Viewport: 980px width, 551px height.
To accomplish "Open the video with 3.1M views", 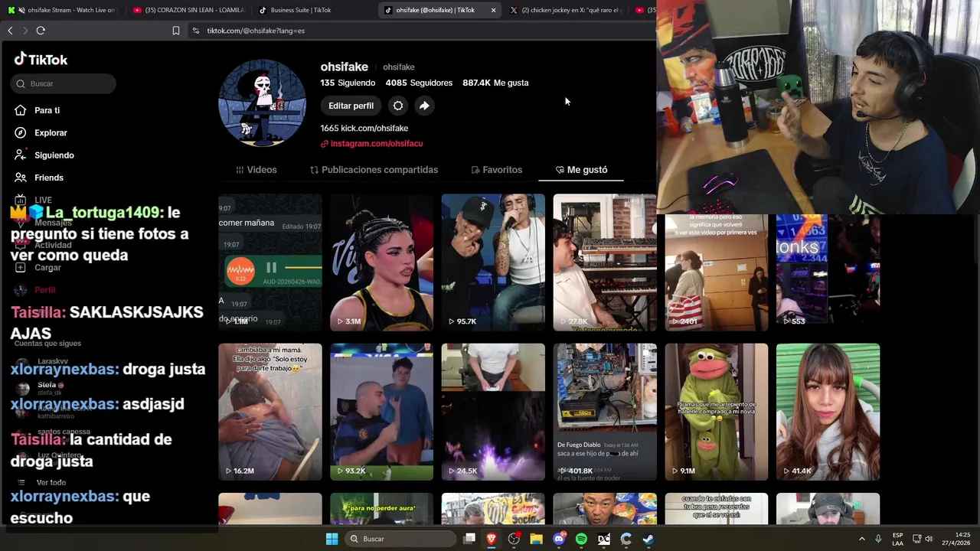I will click(x=381, y=262).
